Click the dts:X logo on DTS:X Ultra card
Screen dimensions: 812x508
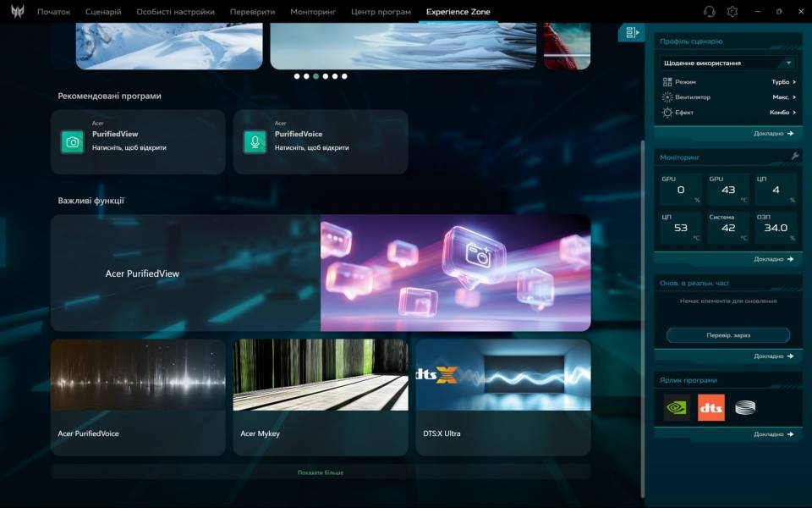coord(437,374)
